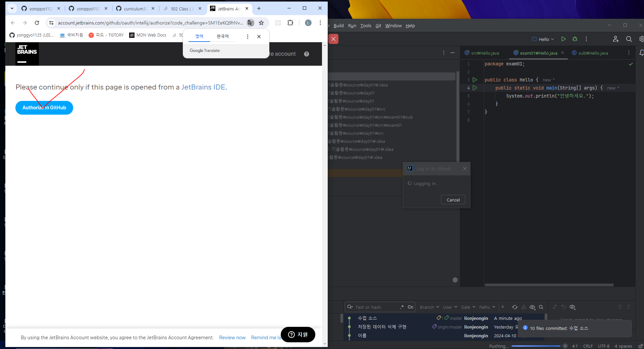The image size is (644, 349).
Task: Open commit details view options eye icon
Action: pyautogui.click(x=573, y=307)
